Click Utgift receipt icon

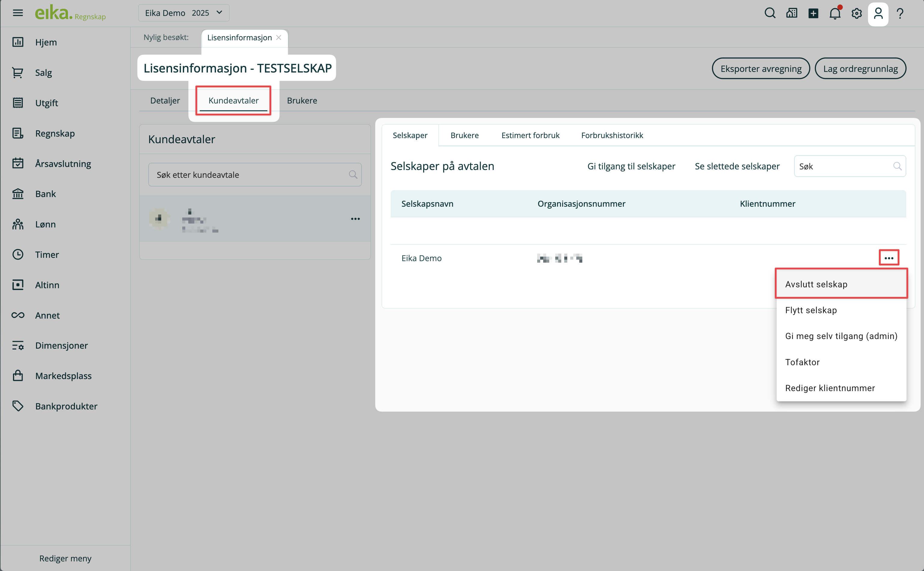click(18, 103)
